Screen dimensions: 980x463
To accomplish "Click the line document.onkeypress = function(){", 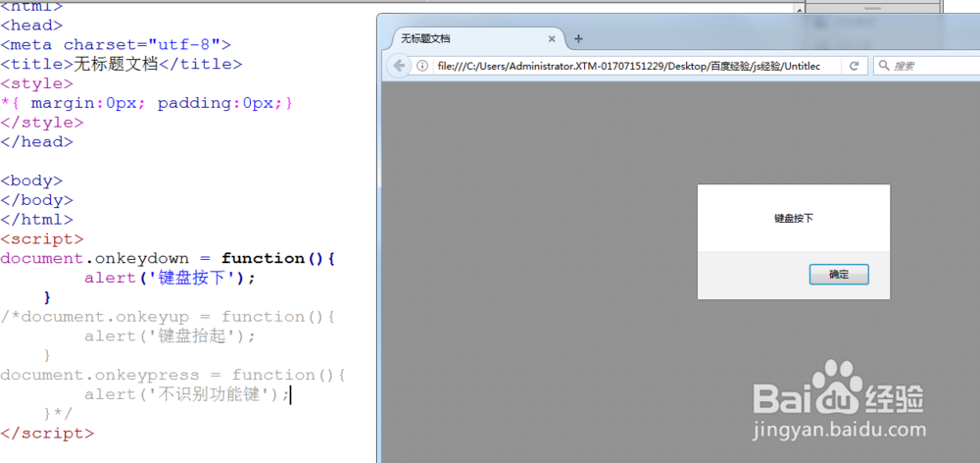I will tap(173, 375).
